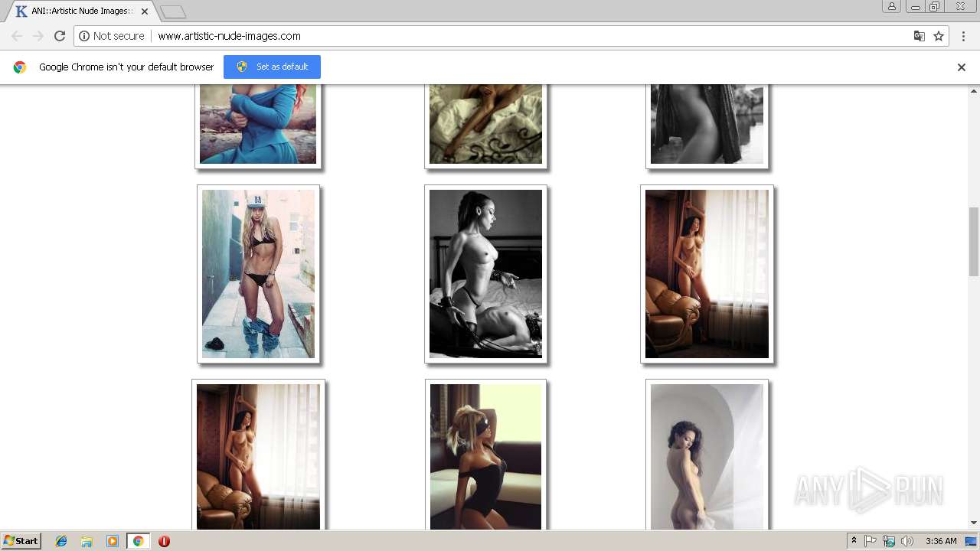980x551 pixels.
Task: Open the Chrome user profile icon
Action: [891, 6]
